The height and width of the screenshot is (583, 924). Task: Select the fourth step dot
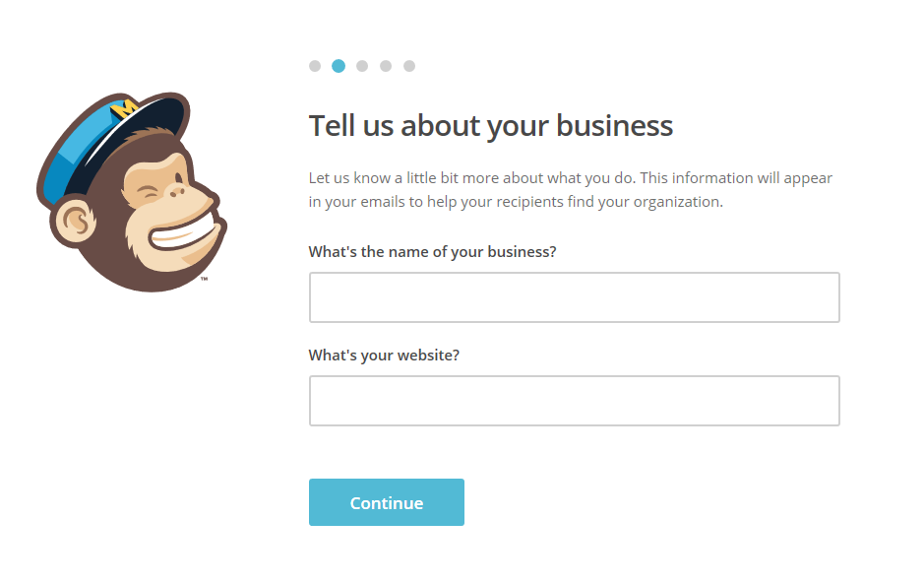click(x=386, y=66)
